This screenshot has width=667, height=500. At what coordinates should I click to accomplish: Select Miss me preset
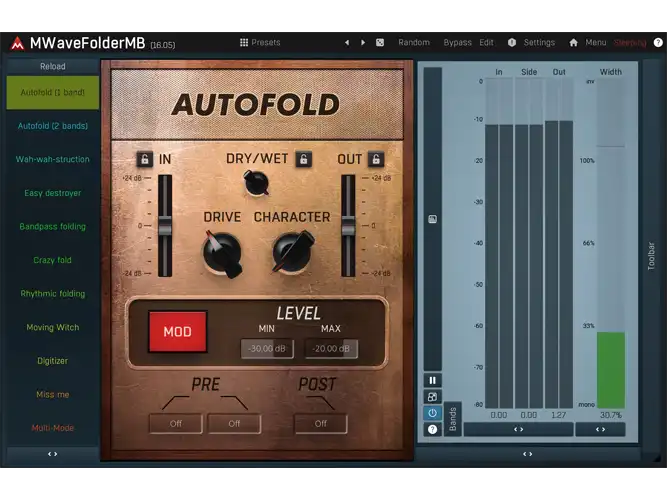[53, 394]
